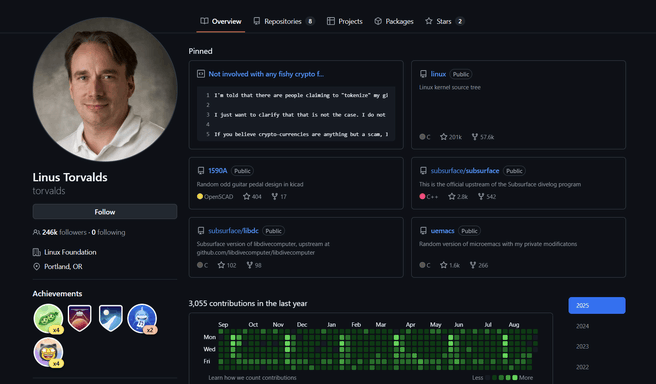The width and height of the screenshot is (656, 384).
Task: Open the 'Not involved with any fishy crypto' gist
Action: point(266,74)
